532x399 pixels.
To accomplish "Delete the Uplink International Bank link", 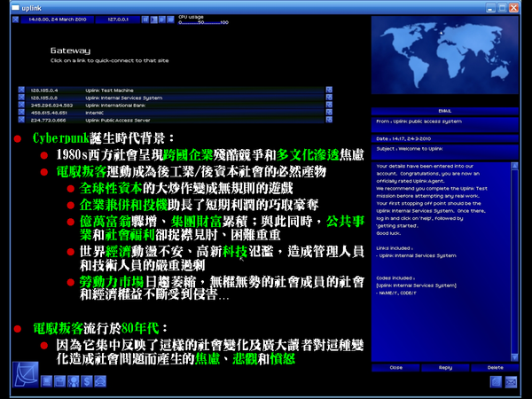I will pos(21,105).
